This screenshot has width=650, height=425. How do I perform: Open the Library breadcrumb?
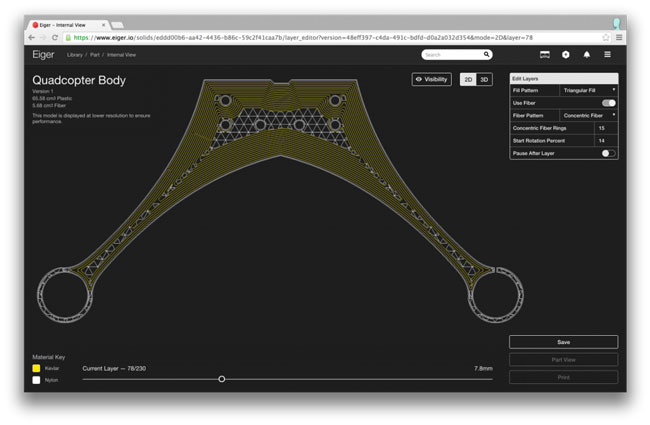(x=75, y=55)
